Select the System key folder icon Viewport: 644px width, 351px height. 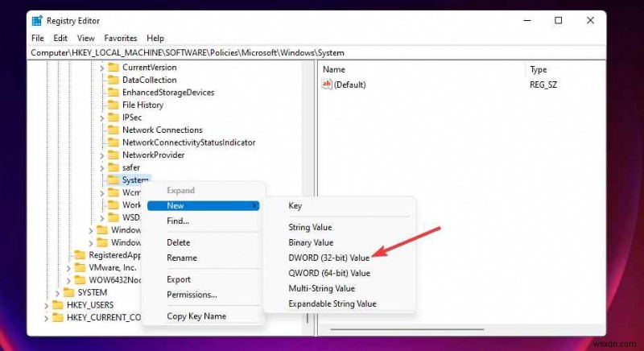pos(114,180)
